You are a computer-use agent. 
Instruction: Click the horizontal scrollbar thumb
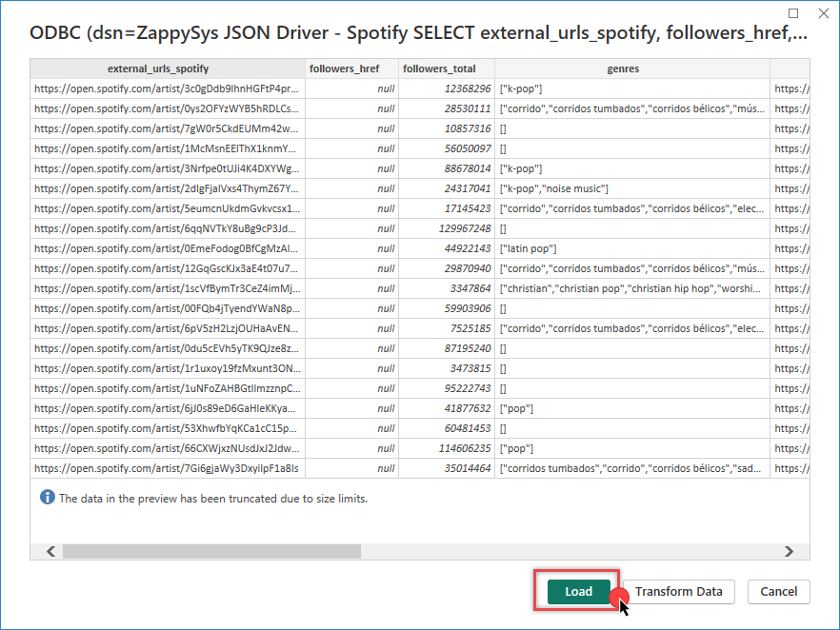pos(211,551)
